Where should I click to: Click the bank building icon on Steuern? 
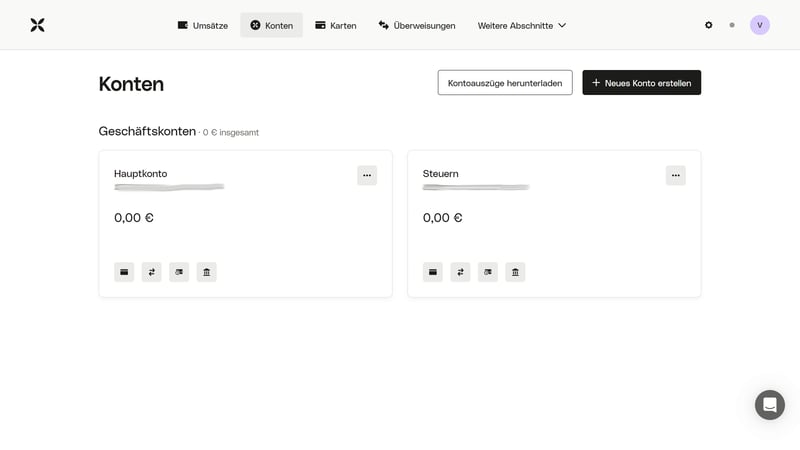click(515, 272)
